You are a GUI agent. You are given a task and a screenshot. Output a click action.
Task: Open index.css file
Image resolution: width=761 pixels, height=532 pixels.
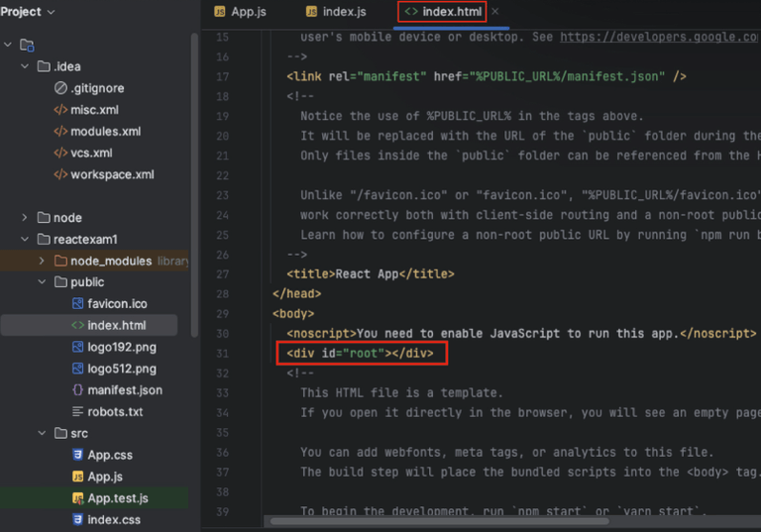pos(114,520)
